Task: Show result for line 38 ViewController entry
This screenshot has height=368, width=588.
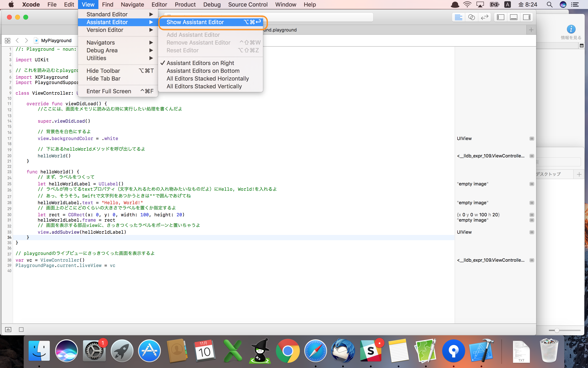Action: (532, 260)
